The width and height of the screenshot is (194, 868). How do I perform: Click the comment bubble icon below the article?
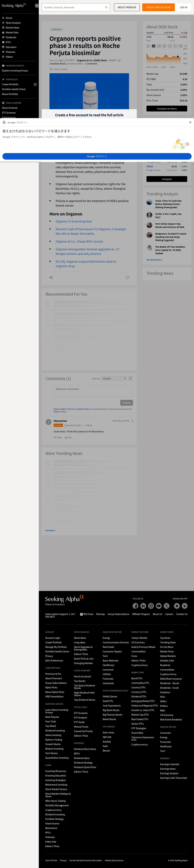pos(127,277)
